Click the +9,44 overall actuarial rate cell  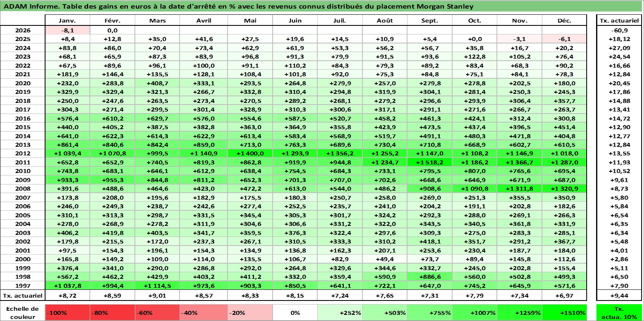coord(619,295)
